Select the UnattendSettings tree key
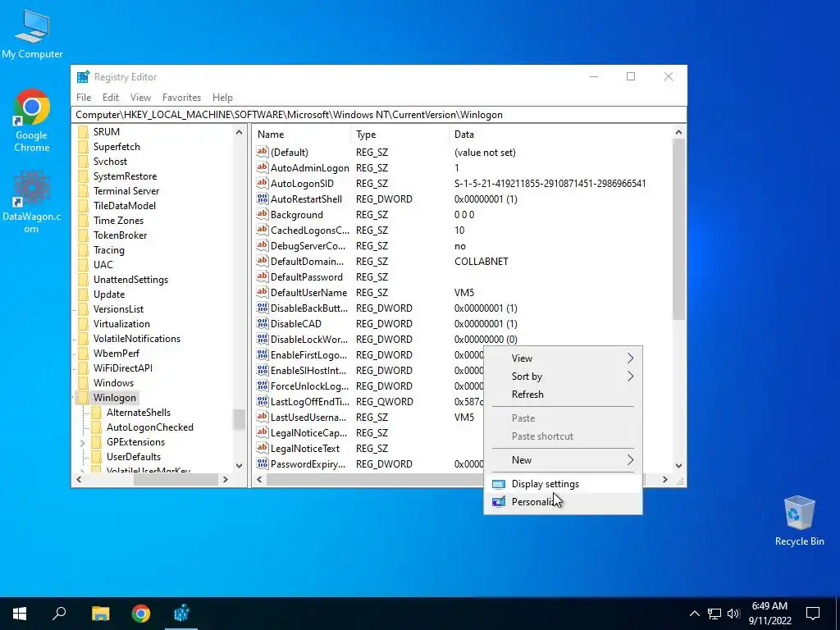840x630 pixels. pyautogui.click(x=130, y=280)
